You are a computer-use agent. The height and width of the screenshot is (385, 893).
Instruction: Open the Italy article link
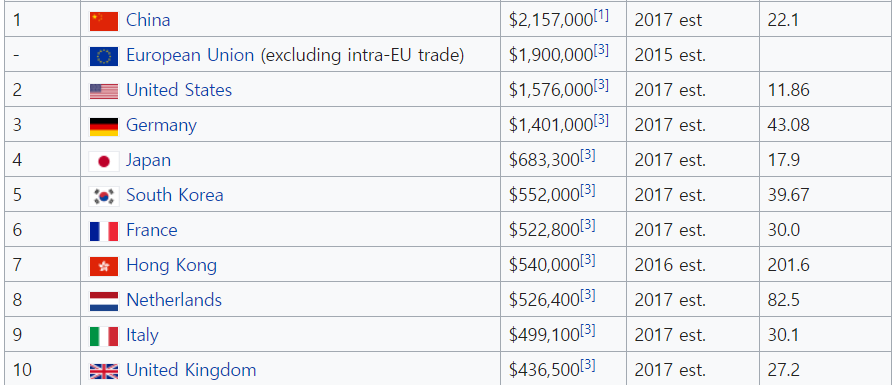142,335
